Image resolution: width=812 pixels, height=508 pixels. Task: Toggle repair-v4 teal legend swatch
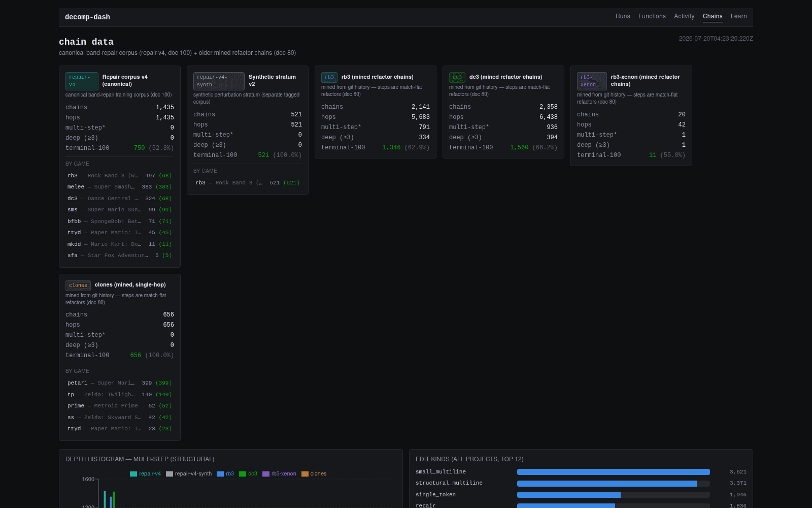point(133,474)
